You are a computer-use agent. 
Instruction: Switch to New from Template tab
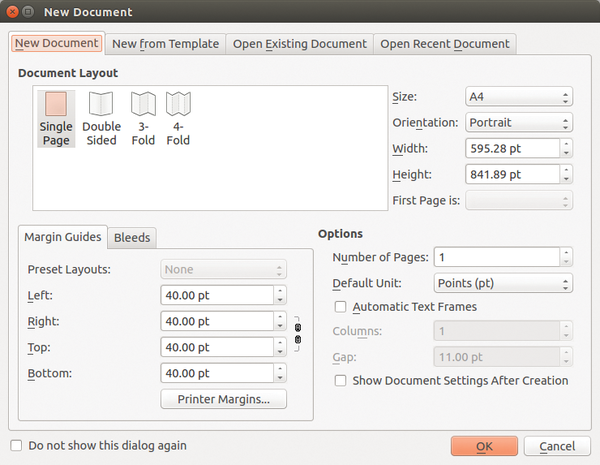click(x=165, y=44)
